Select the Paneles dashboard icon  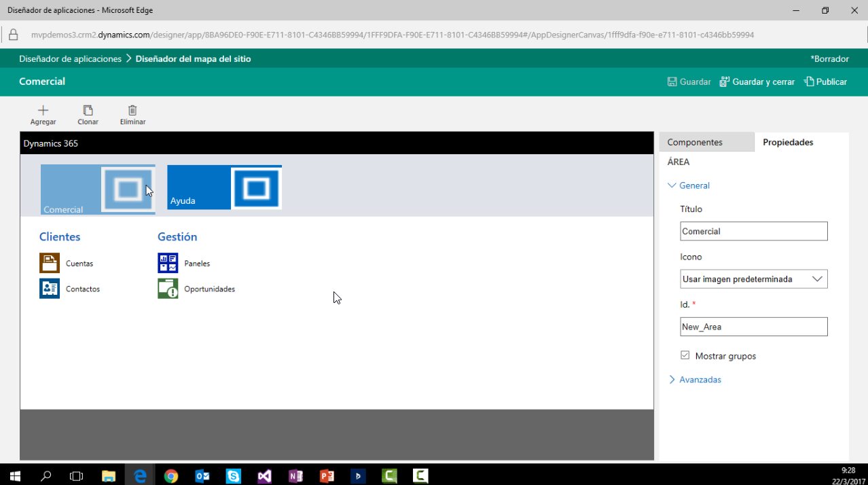(168, 263)
